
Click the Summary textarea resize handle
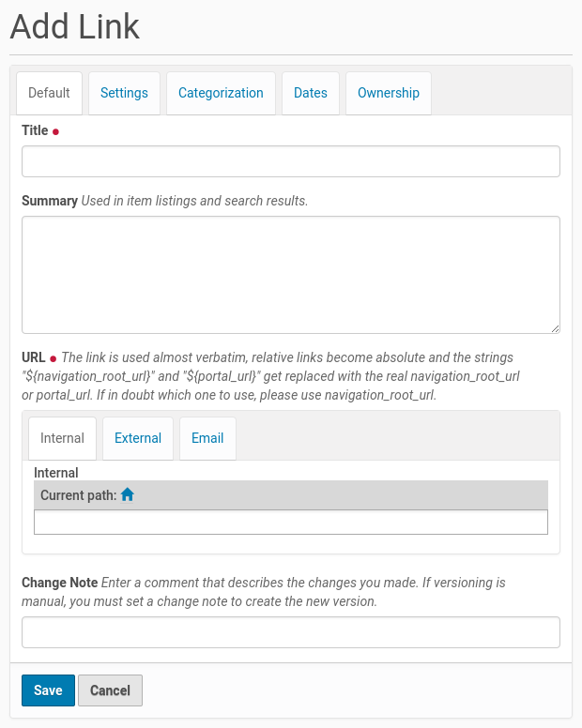(x=556, y=328)
